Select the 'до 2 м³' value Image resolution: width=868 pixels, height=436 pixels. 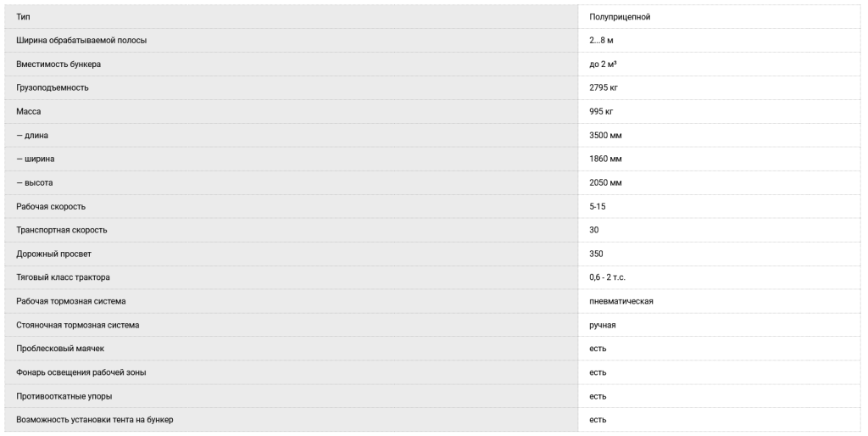(604, 64)
